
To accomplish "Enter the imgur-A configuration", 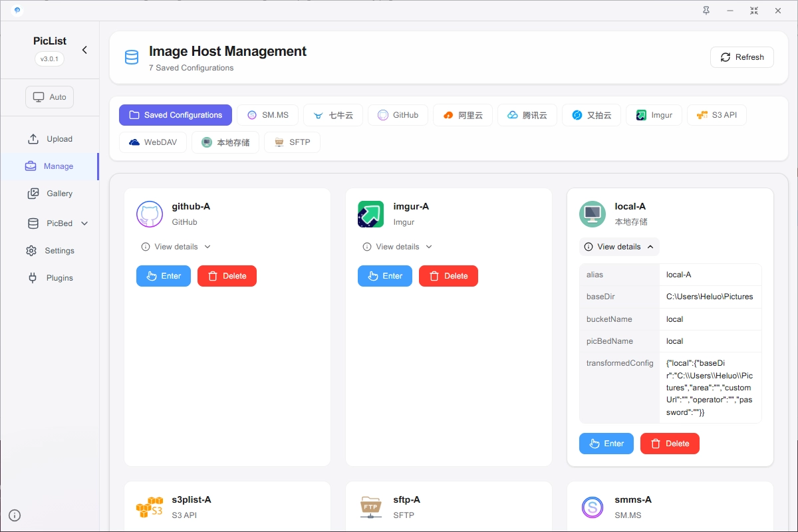I will 385,276.
